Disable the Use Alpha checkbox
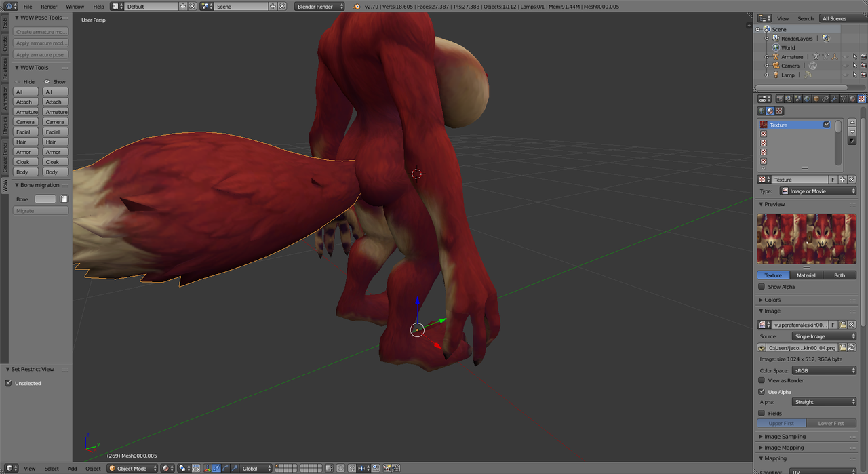Image resolution: width=868 pixels, height=474 pixels. pyautogui.click(x=762, y=391)
